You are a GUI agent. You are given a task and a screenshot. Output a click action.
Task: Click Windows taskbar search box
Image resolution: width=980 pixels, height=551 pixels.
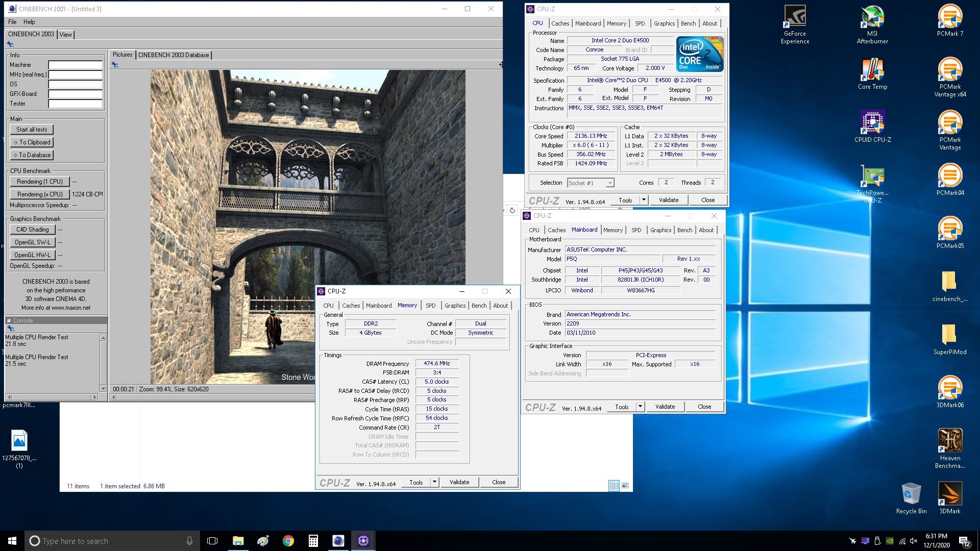coord(112,541)
